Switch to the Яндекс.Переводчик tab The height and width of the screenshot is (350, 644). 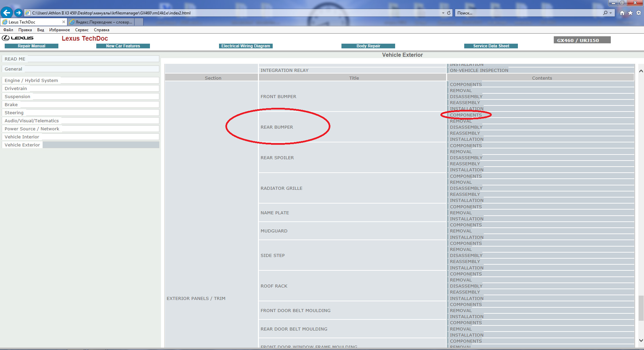101,22
